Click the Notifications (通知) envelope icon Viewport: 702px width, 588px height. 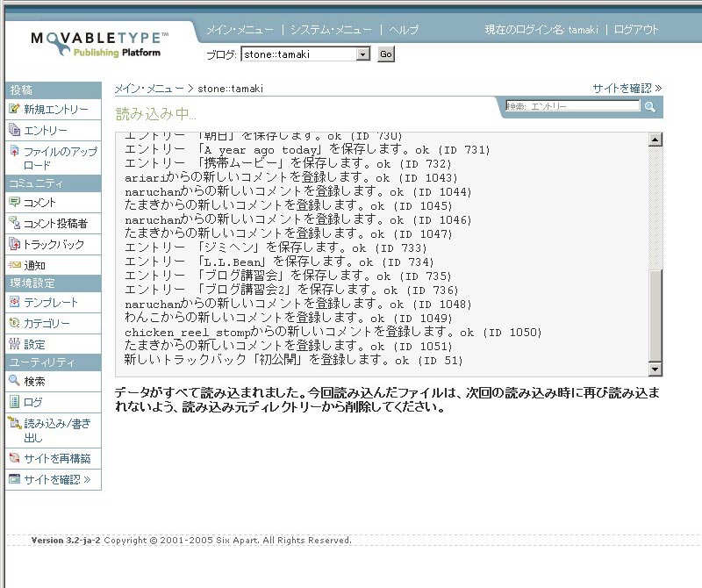(14, 265)
